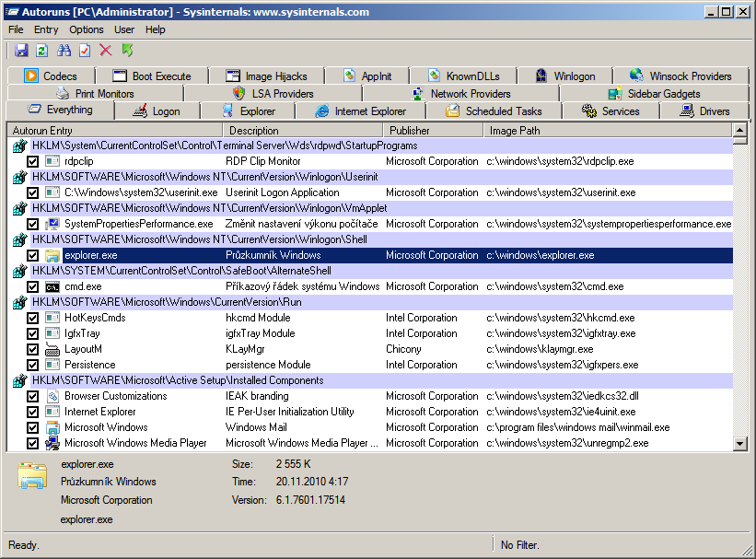Click the red Delete X icon
This screenshot has width=756, height=559.
[106, 50]
